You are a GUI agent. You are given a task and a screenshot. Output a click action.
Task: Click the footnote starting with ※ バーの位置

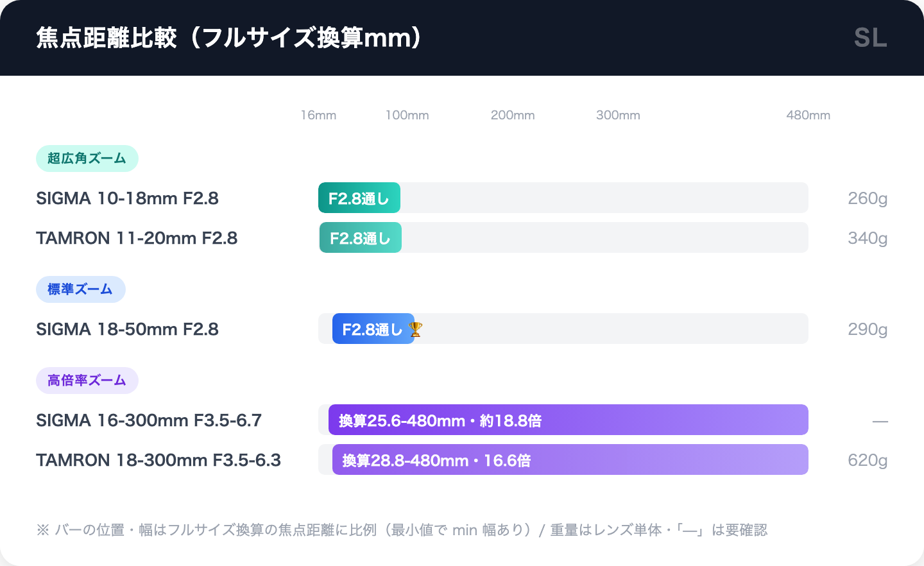pyautogui.click(x=402, y=530)
